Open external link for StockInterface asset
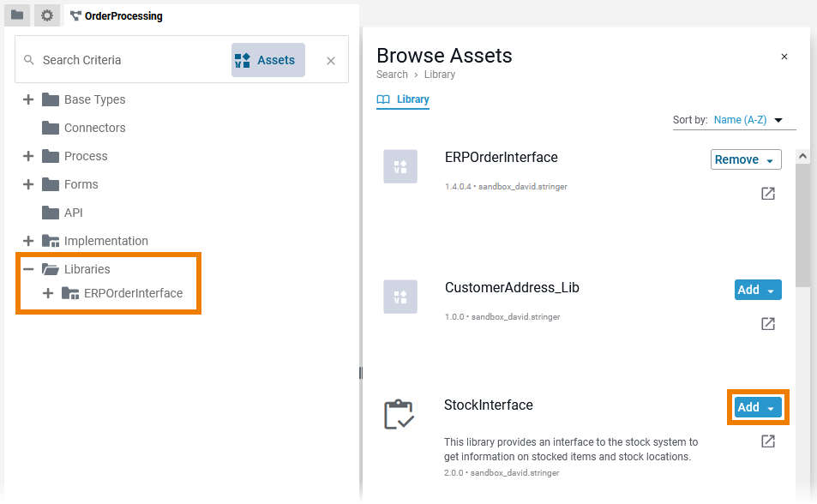 pyautogui.click(x=768, y=441)
